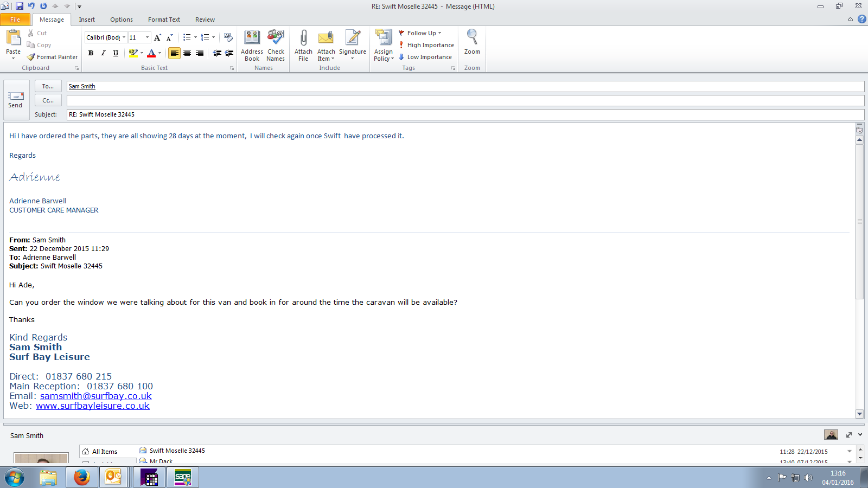Switch to the Format Text tab
This screenshot has width=868, height=488.
[x=164, y=20]
